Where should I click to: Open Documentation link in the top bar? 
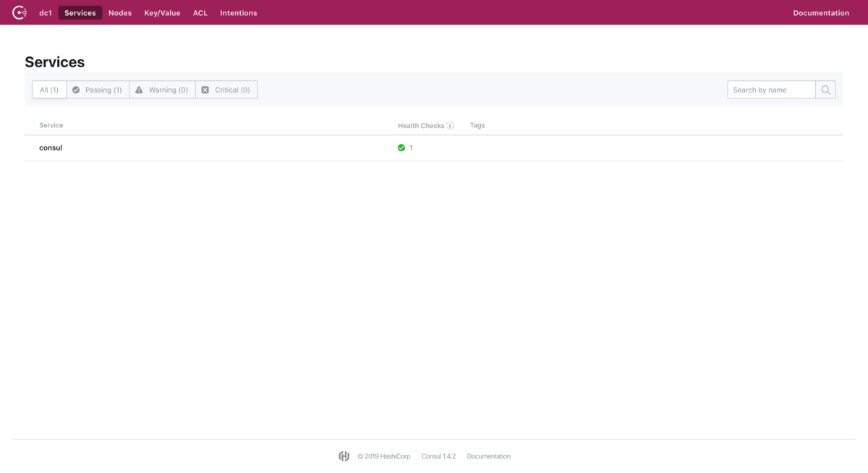(821, 13)
